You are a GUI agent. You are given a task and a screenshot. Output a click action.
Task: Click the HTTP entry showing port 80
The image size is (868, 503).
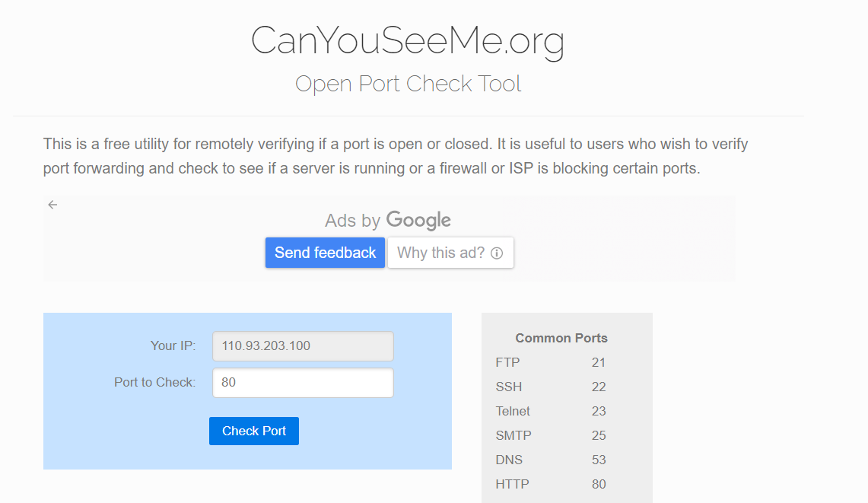511,484
